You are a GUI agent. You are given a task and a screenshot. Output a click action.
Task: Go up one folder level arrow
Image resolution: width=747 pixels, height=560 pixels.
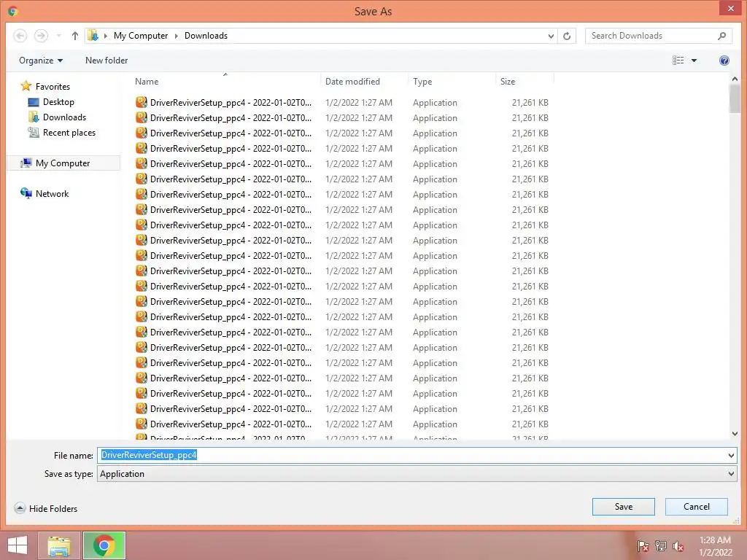point(75,36)
